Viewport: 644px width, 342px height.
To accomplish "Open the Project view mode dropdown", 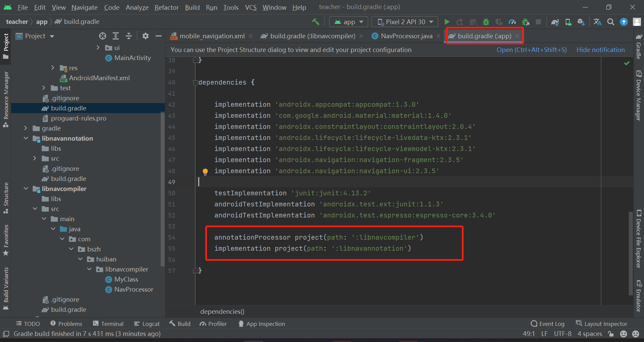I will point(35,36).
